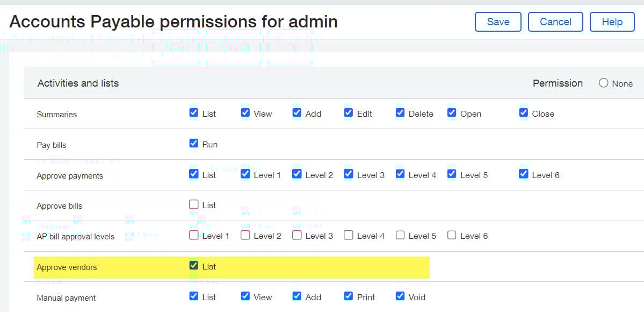
Task: Uncheck Summaries Close checkbox
Action: tap(524, 113)
